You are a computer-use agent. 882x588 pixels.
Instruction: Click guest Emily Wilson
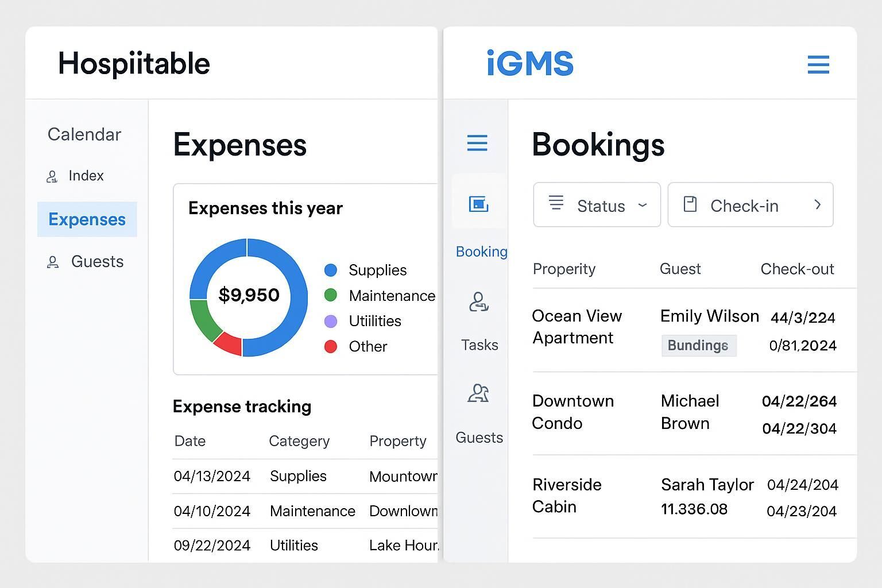[710, 316]
